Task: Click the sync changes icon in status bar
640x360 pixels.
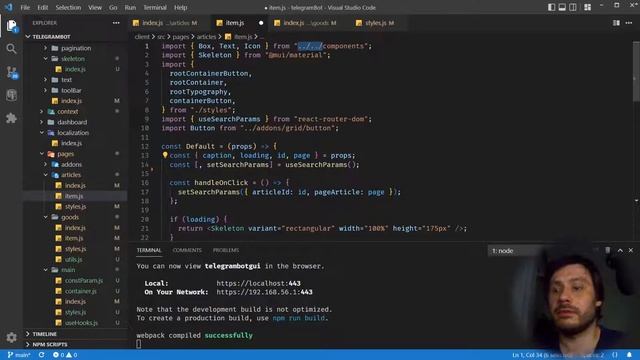Action: 41,355
